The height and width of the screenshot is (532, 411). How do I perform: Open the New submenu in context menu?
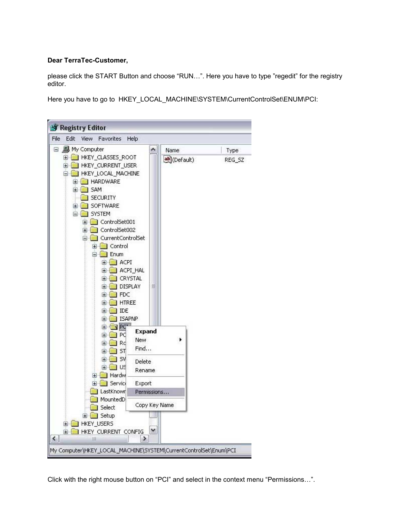(156, 340)
